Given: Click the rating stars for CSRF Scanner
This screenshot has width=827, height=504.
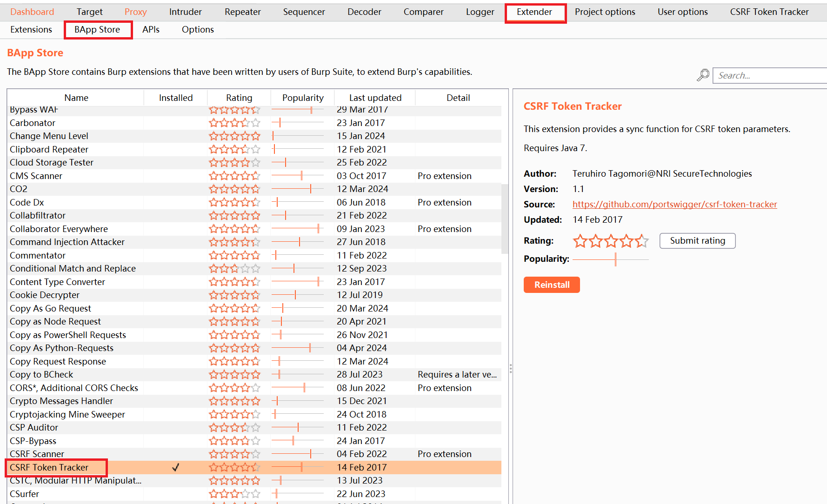Looking at the screenshot, I should (x=234, y=454).
